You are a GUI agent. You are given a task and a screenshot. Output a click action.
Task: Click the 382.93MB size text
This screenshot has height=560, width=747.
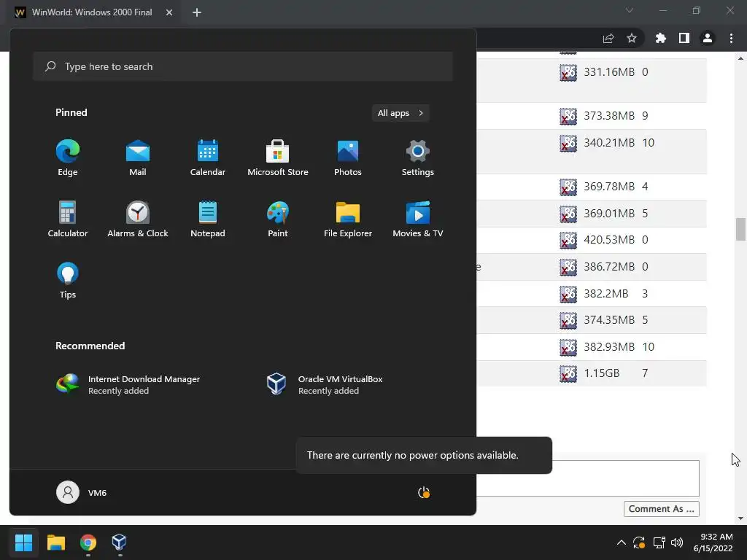[x=609, y=346]
